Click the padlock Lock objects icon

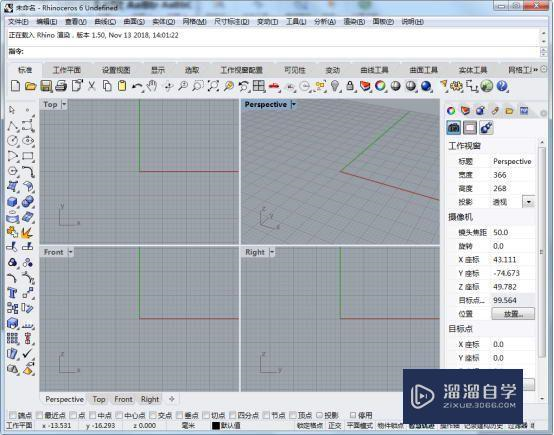click(350, 86)
